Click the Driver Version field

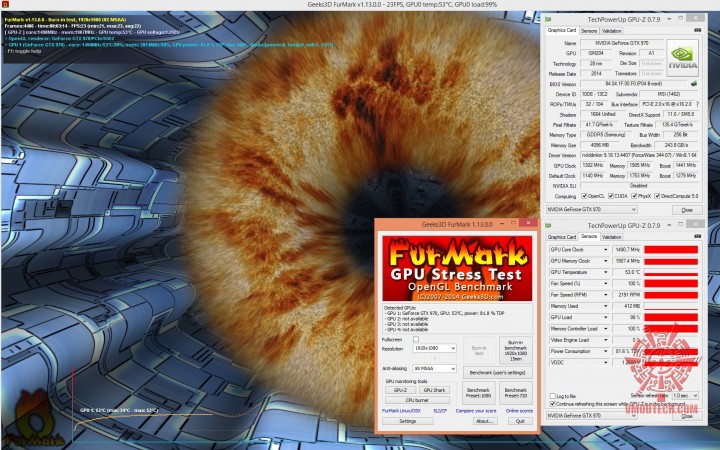pos(639,155)
